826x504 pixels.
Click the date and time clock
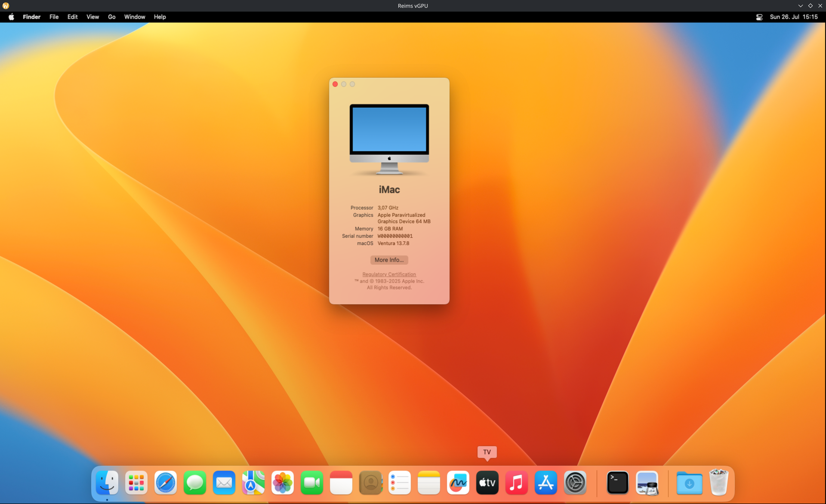coord(794,17)
